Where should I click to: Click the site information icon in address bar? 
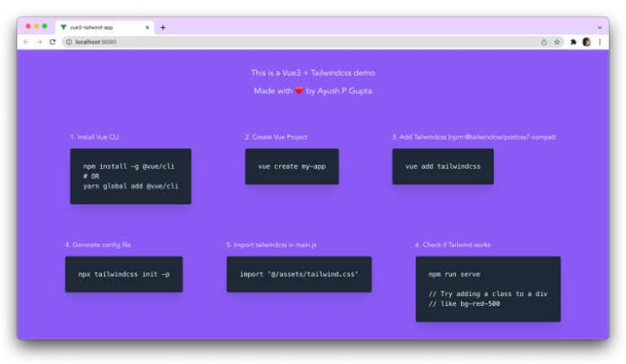(x=69, y=41)
